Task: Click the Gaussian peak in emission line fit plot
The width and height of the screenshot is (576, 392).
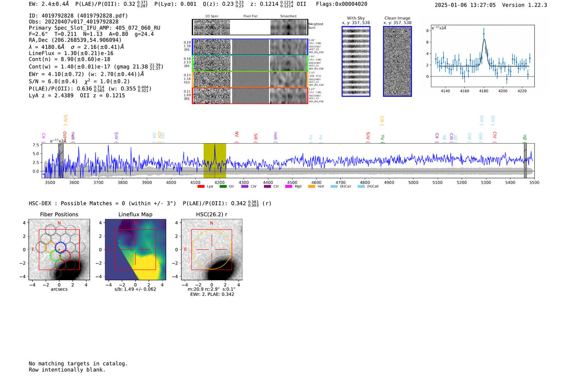Action: (x=484, y=39)
